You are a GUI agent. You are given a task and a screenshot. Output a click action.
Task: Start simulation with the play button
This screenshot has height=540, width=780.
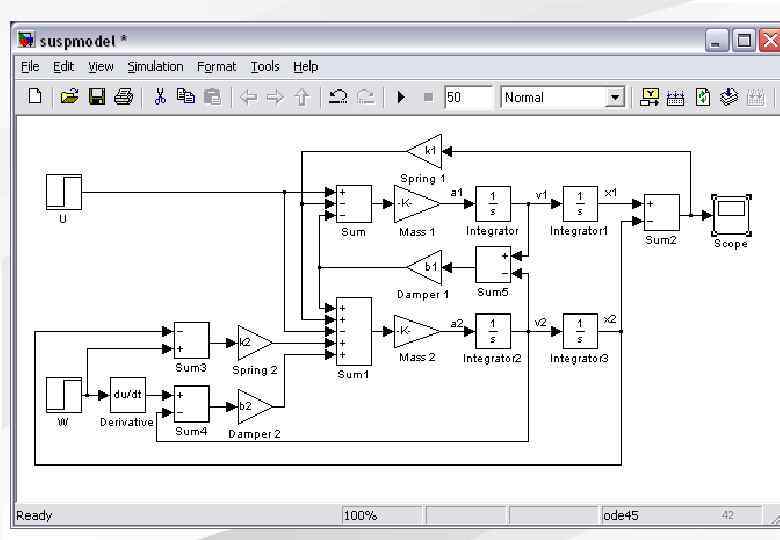(401, 97)
